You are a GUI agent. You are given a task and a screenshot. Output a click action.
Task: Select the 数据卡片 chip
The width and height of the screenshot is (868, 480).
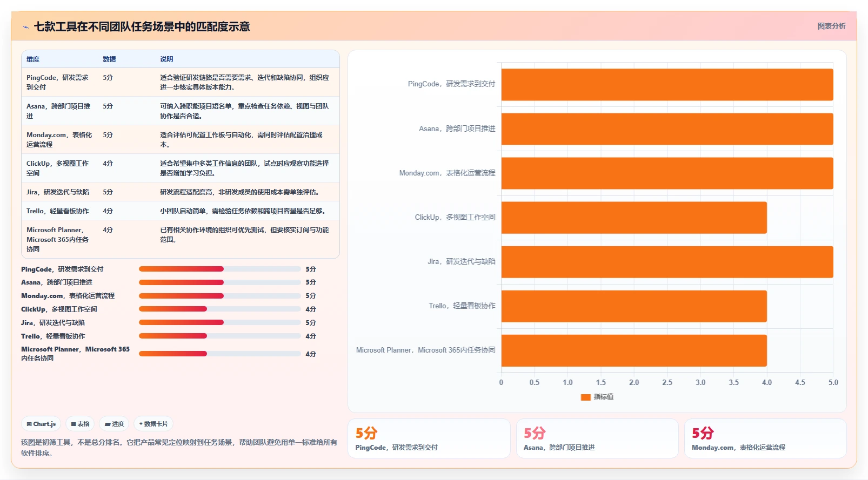(153, 424)
